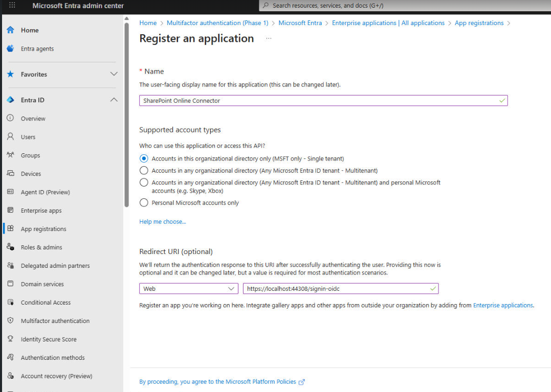Go to Roles & admins menu item
Screen dimensions: 551x392
[x=41, y=247]
